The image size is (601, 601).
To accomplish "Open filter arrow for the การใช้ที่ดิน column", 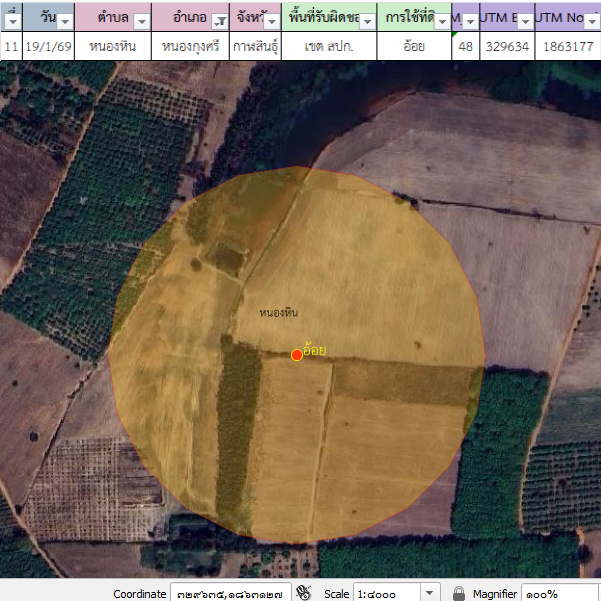I will [x=442, y=21].
